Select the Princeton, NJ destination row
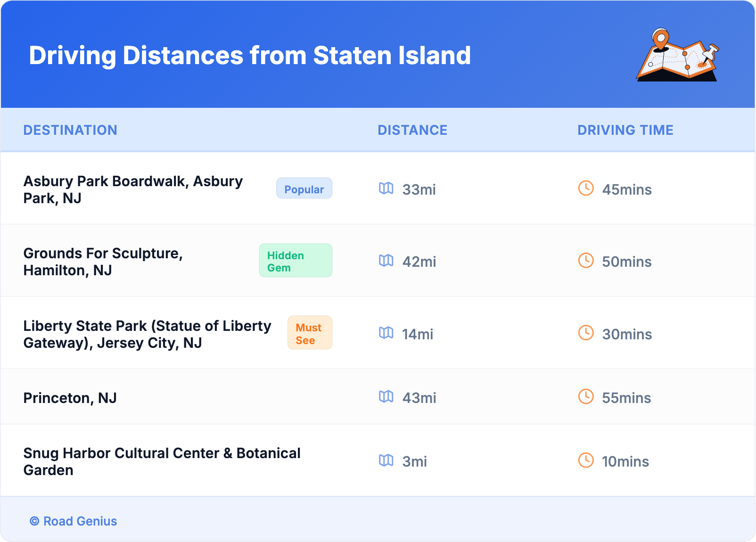Viewport: 756px width, 542px height. (x=70, y=398)
